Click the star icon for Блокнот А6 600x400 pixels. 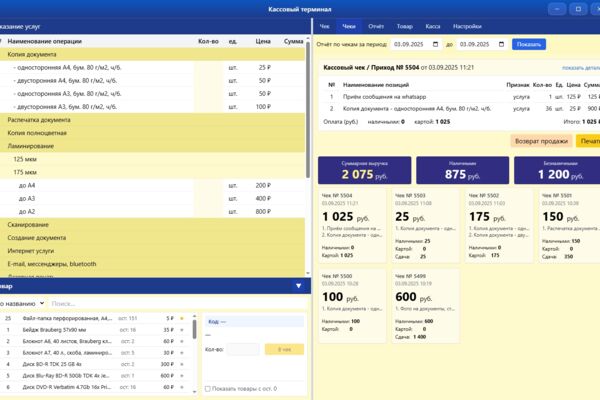182,341
